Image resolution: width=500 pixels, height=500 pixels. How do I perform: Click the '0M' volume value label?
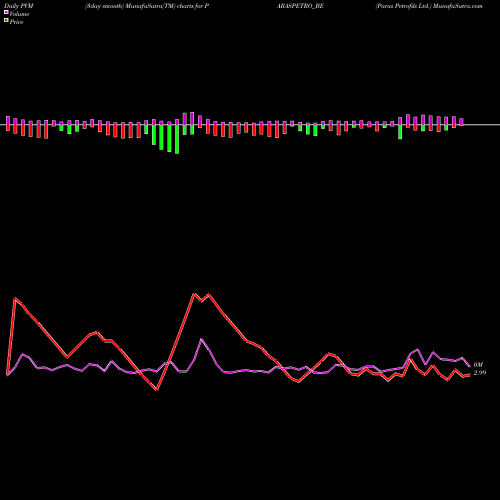478,365
